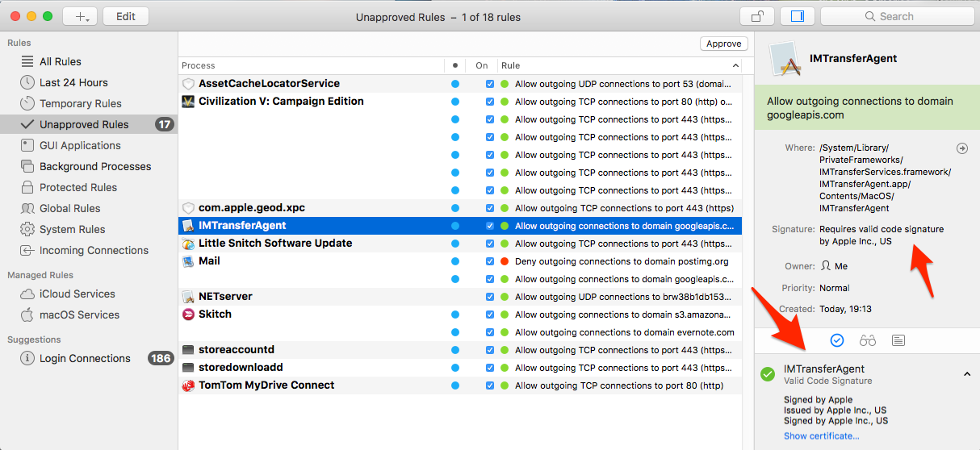Click the Skitch app icon in list
Viewport: 980px width, 450px height.
click(188, 315)
